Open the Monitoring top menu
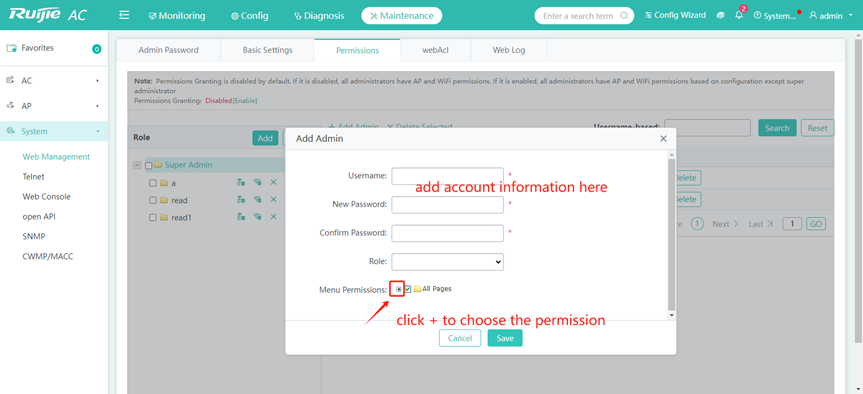Viewport: 863px width, 394px height. pos(177,15)
